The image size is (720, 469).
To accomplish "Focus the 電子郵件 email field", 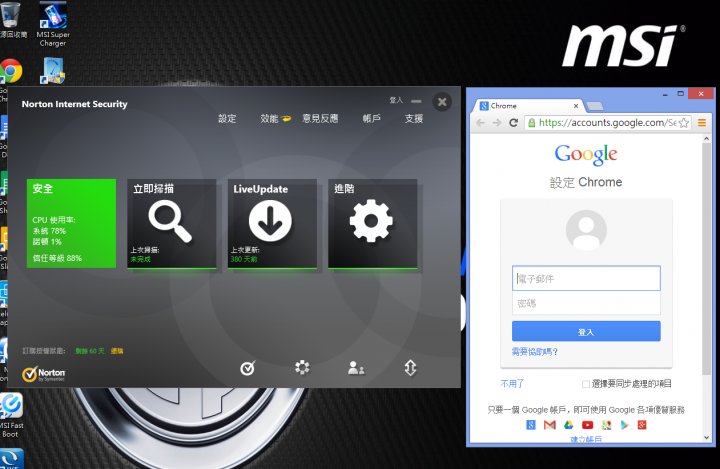I will [x=586, y=278].
